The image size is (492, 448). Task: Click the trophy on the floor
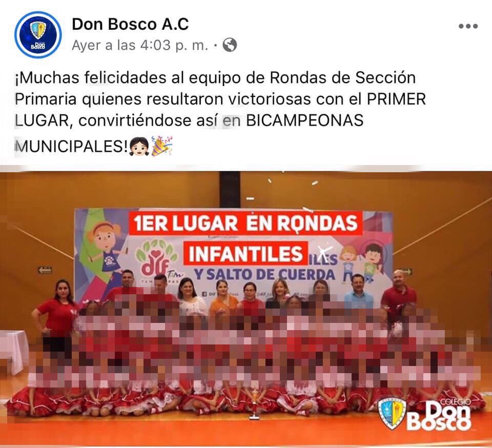point(255,404)
